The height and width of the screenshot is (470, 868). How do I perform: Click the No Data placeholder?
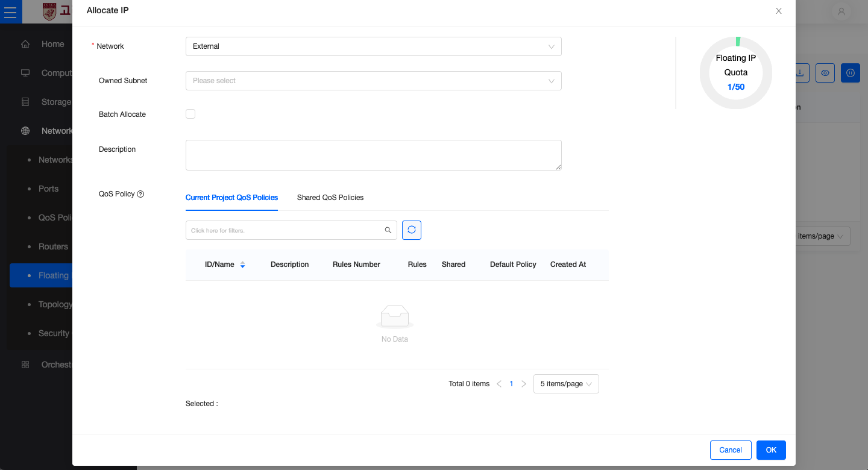[395, 325]
